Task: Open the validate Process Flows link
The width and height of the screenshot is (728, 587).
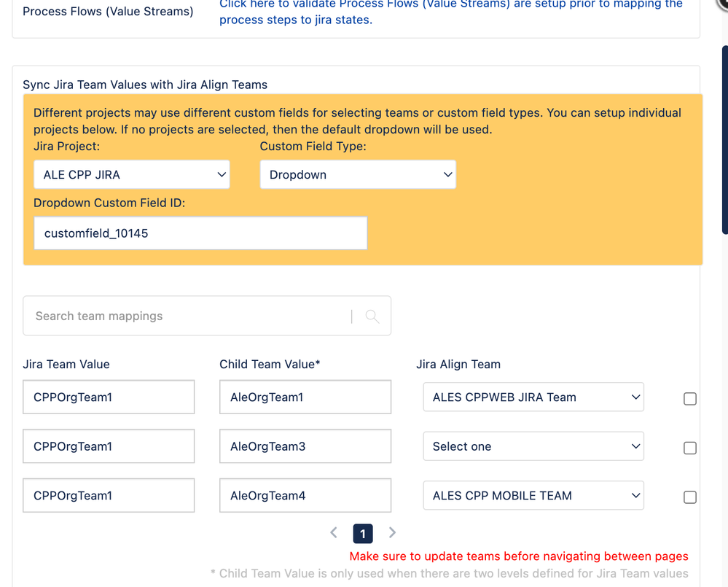Action: pyautogui.click(x=451, y=12)
